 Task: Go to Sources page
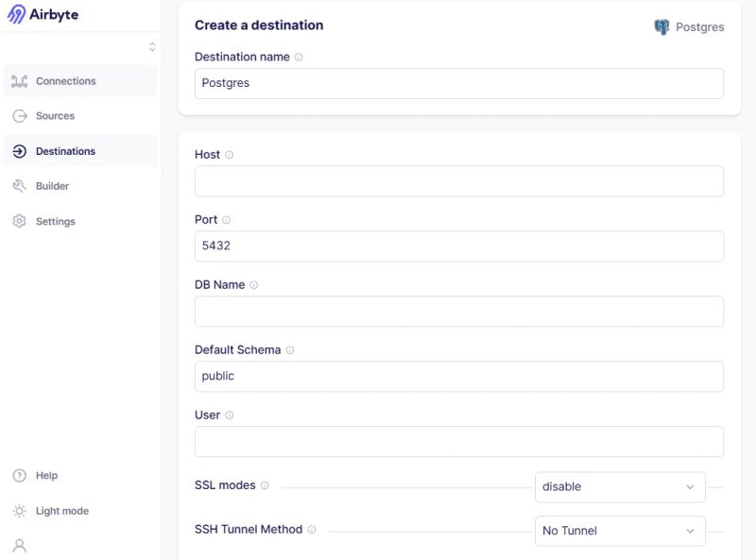pyautogui.click(x=80, y=115)
